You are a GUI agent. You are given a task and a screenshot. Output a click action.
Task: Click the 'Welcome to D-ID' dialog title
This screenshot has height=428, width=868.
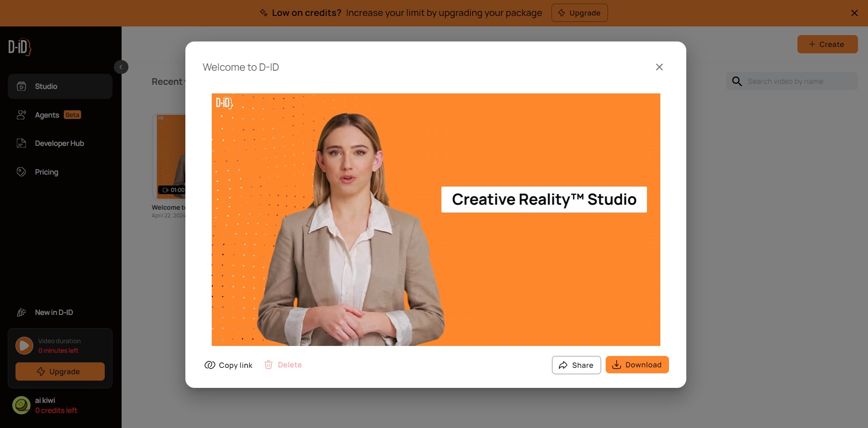(241, 67)
